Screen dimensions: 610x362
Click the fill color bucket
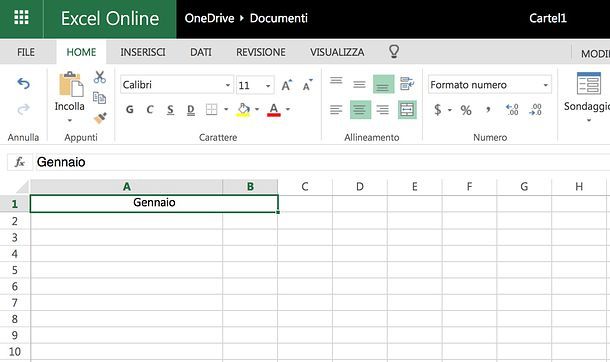click(x=244, y=110)
